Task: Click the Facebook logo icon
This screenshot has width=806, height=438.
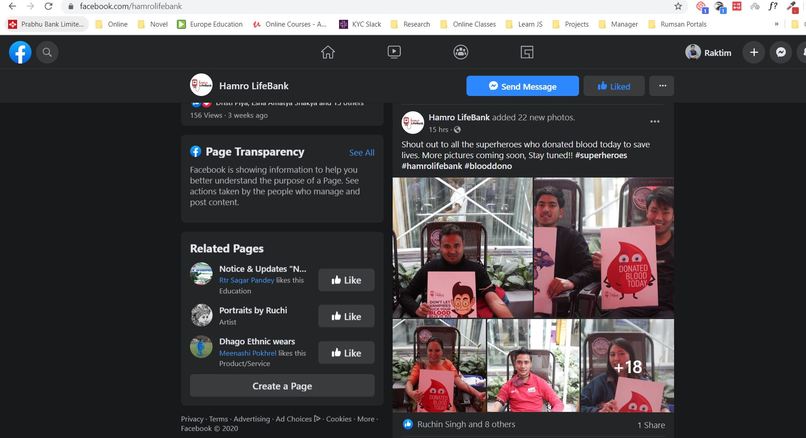Action: click(x=20, y=52)
